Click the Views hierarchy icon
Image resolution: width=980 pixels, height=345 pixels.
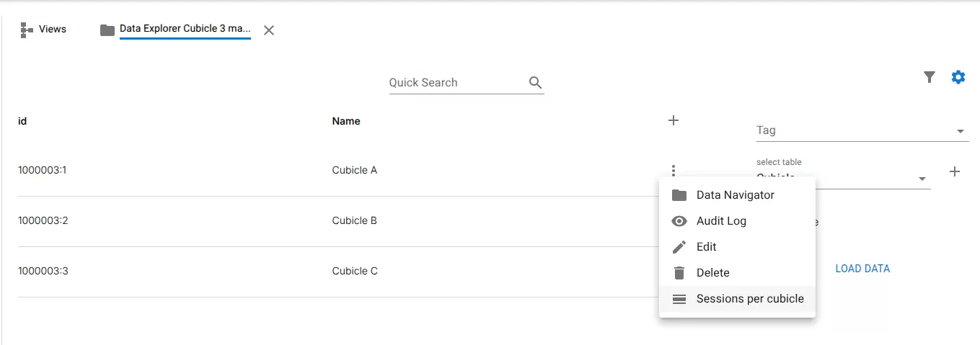coord(27,30)
